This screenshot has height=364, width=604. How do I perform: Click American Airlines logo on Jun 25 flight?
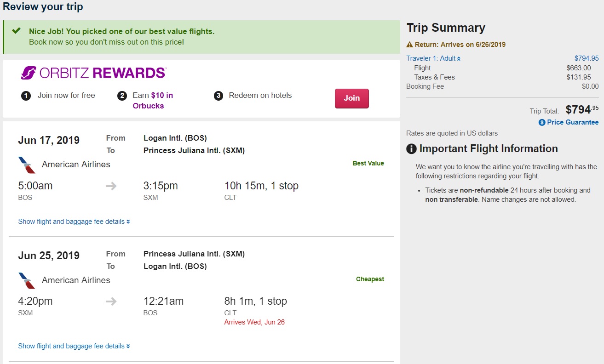[27, 280]
